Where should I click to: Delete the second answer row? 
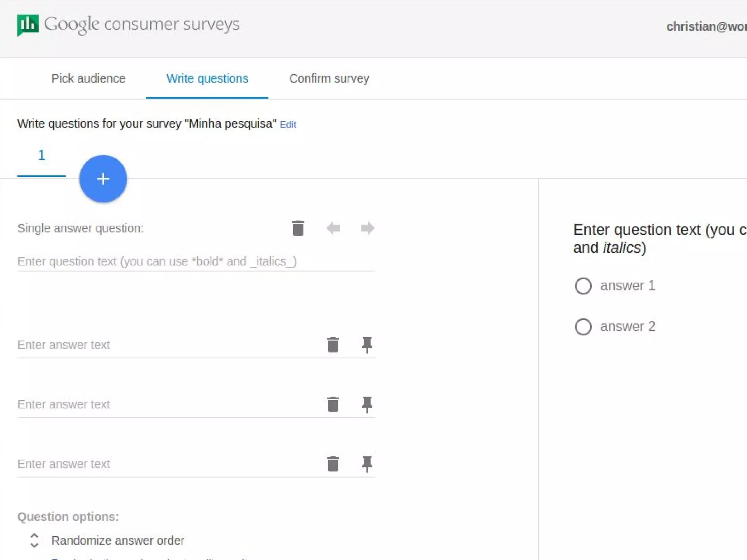pos(333,404)
